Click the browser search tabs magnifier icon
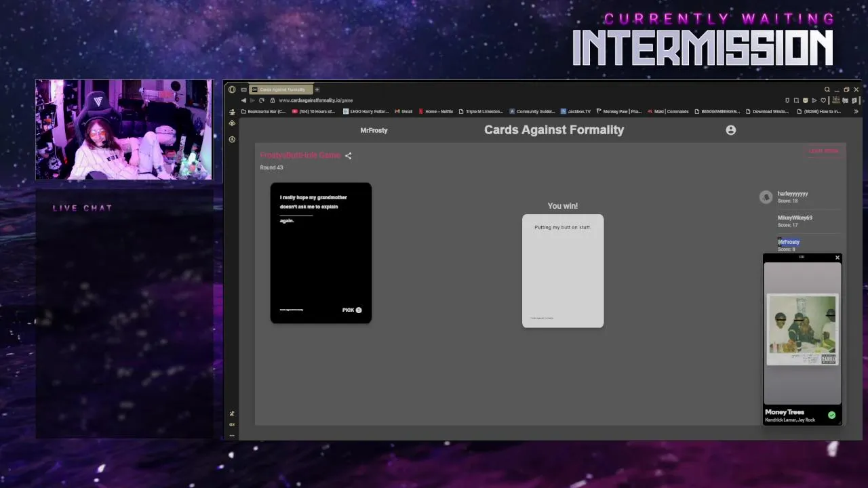The height and width of the screenshot is (488, 868). point(827,89)
